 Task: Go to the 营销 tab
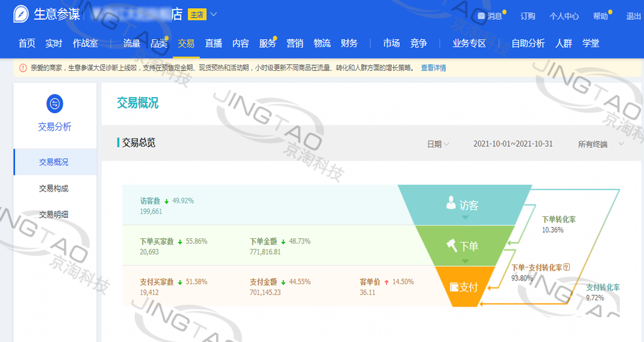(x=295, y=43)
